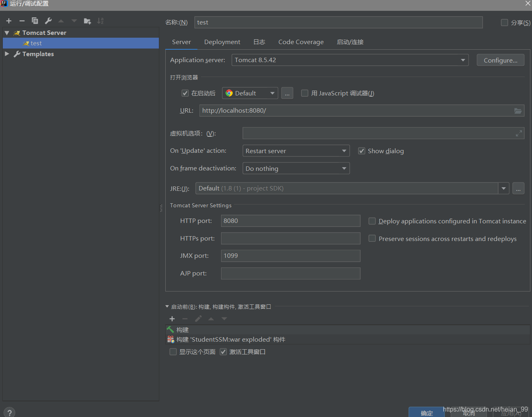The width and height of the screenshot is (532, 417).
Task: Click the JRE browse ellipsis button
Action: coord(518,188)
